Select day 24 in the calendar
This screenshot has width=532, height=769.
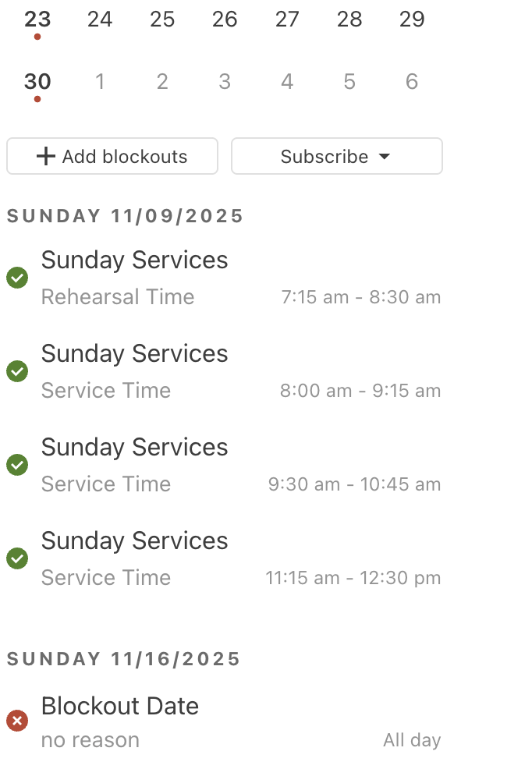click(100, 19)
